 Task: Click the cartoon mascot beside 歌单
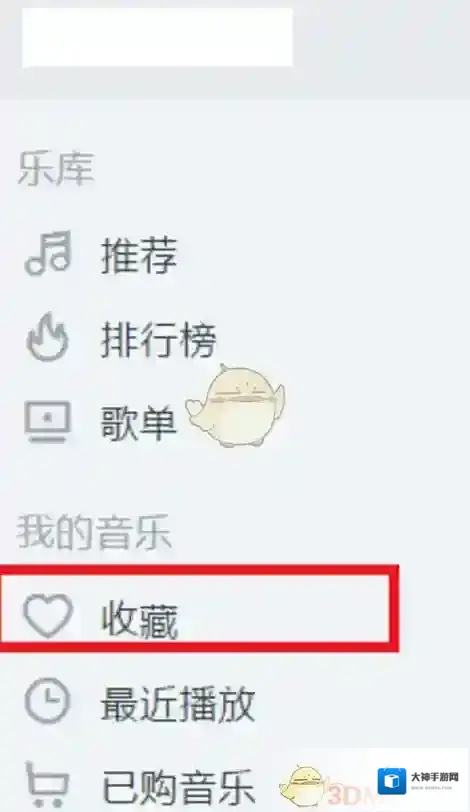tap(236, 405)
